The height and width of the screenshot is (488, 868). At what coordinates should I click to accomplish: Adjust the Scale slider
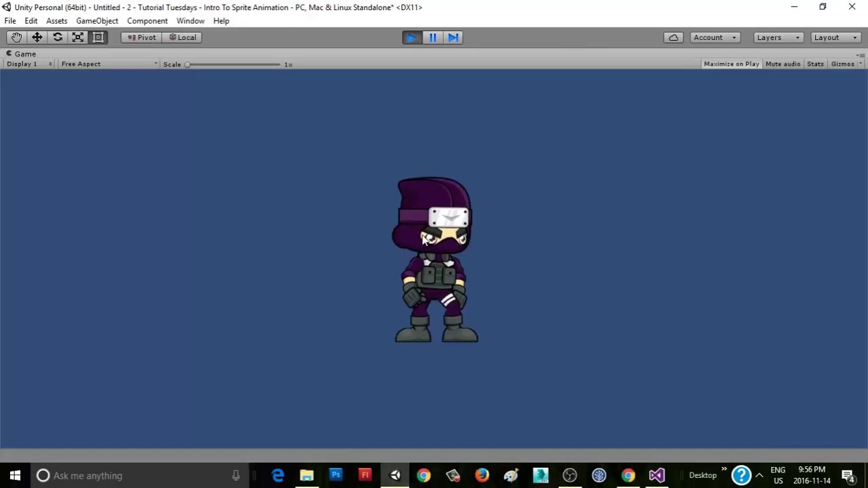coord(233,64)
